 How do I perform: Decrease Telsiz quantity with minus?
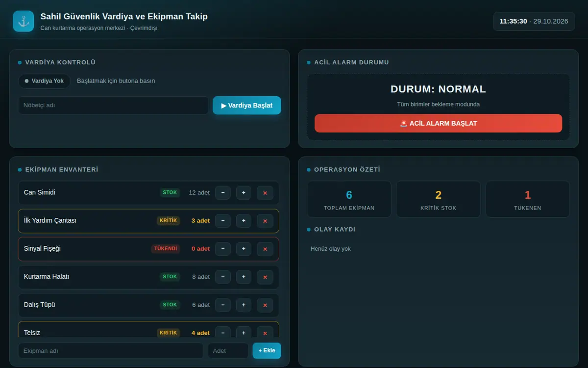[x=223, y=332]
